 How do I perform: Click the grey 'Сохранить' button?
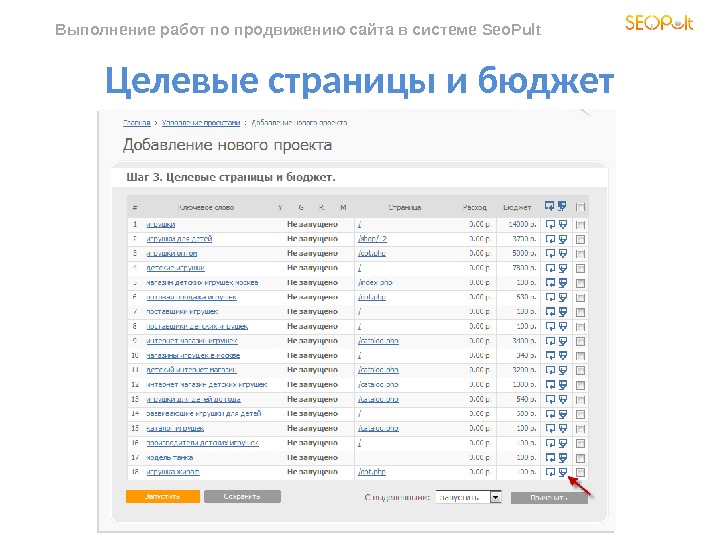(x=242, y=496)
